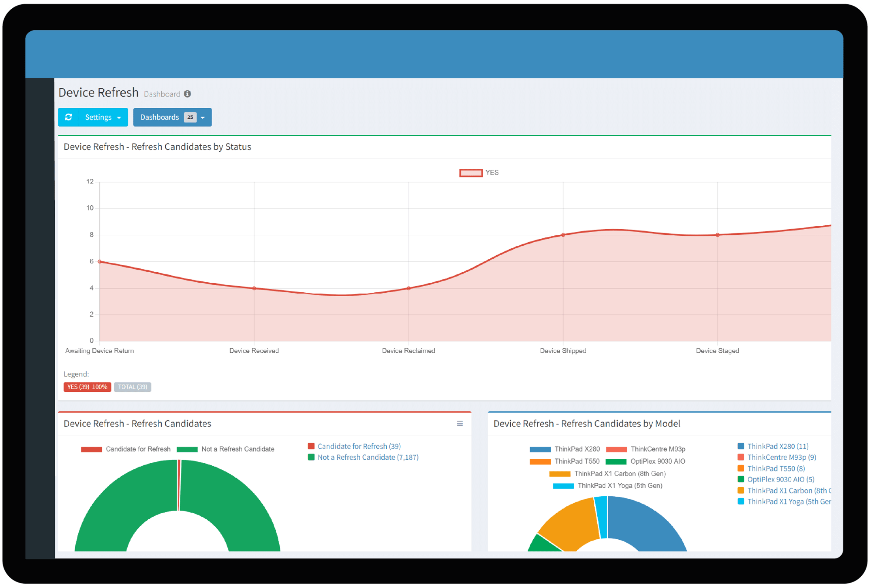This screenshot has width=870, height=588.
Task: Click the Device Received data point
Action: tap(254, 288)
